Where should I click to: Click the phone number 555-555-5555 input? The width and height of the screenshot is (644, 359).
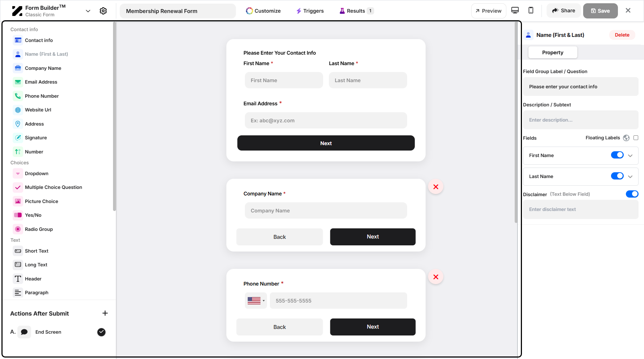(x=338, y=300)
